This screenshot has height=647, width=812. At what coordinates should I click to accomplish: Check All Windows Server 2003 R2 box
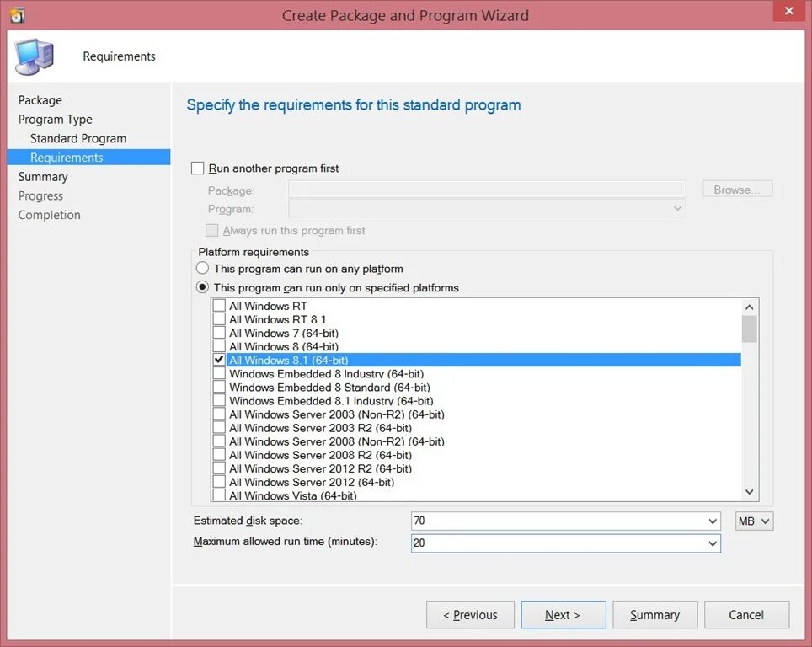tap(219, 427)
